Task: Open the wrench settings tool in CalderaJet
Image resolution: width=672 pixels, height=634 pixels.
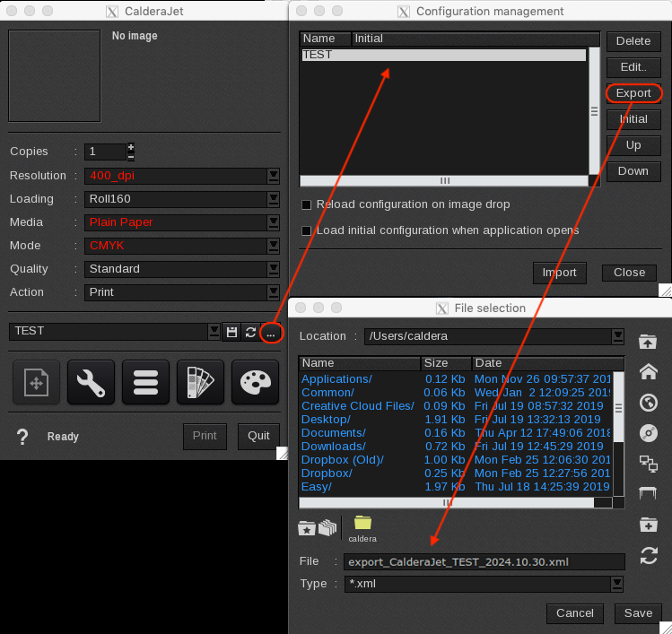Action: tap(91, 382)
